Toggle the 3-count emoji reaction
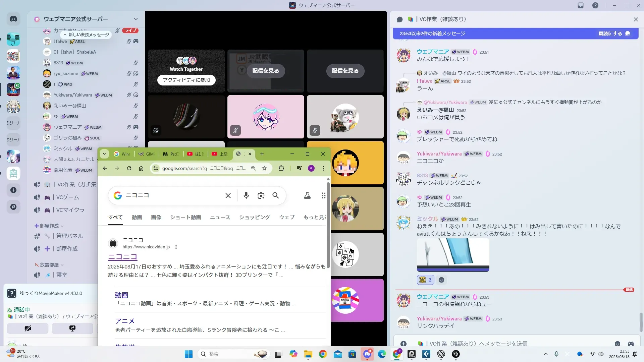Viewport: 644px width, 362px height. click(426, 280)
